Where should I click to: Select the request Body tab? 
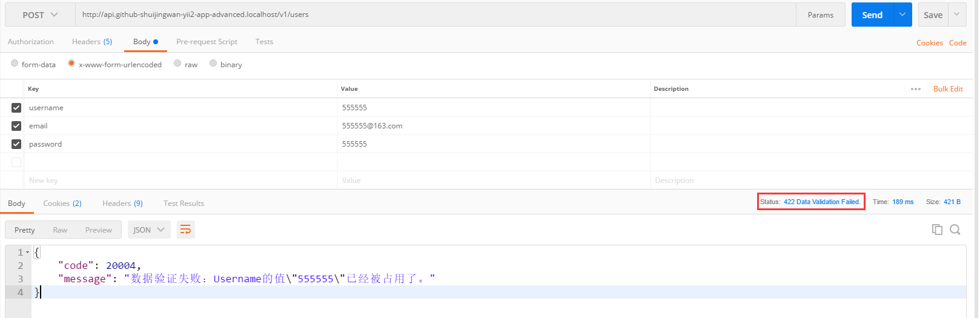[x=145, y=42]
